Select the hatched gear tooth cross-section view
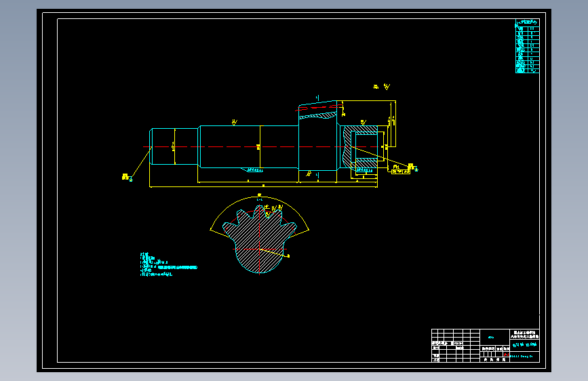Screen dimensions: 588x381 [259, 240]
